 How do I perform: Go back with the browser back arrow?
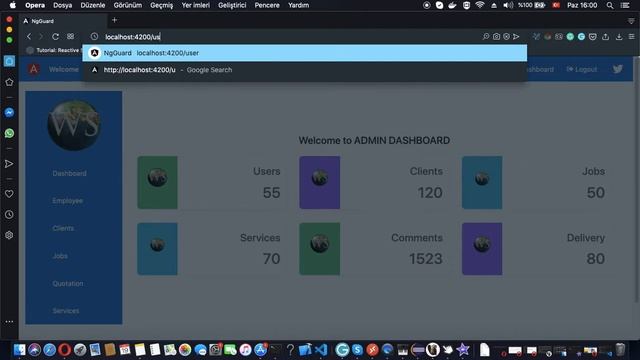click(x=29, y=37)
